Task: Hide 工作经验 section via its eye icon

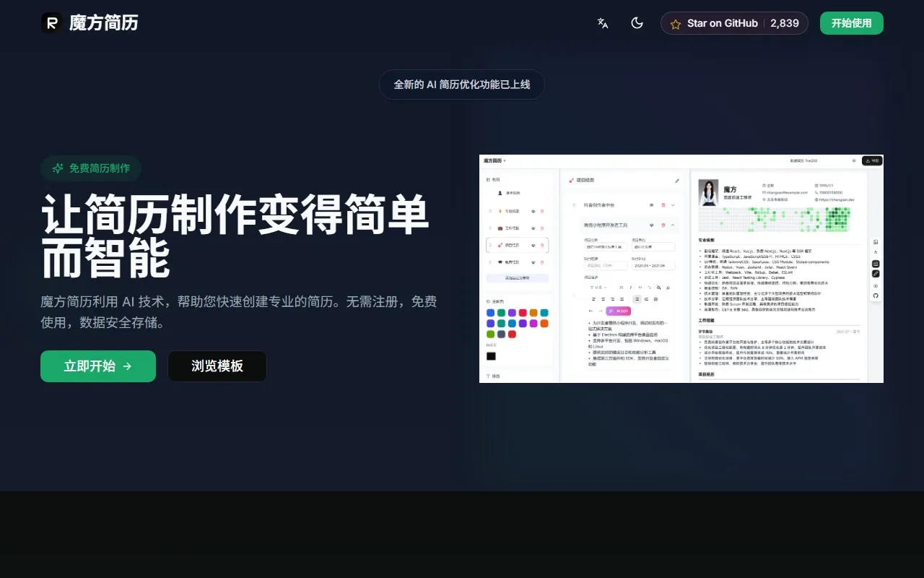Action: pyautogui.click(x=533, y=228)
